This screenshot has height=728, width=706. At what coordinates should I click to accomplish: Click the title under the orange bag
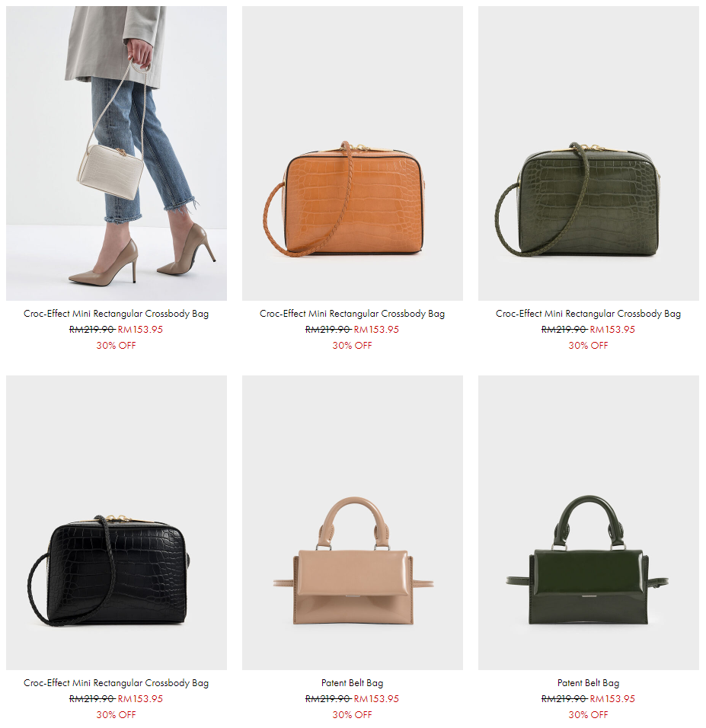352,314
